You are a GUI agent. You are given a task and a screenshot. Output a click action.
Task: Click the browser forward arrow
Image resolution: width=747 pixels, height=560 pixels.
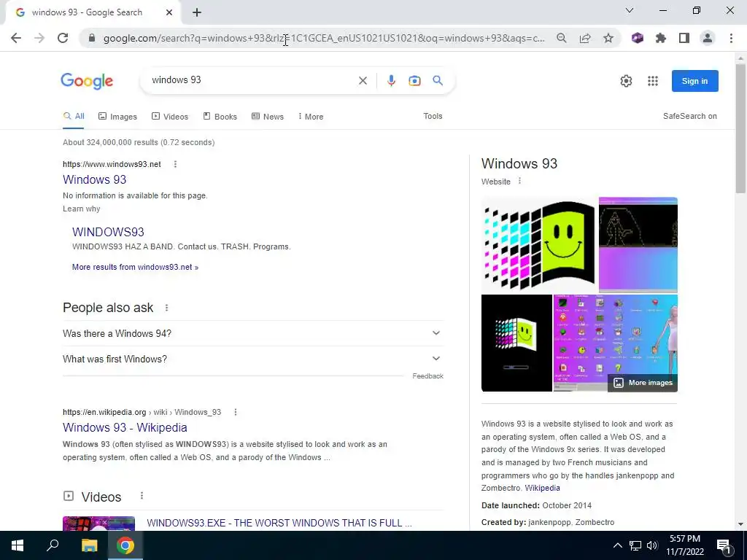[x=39, y=38]
